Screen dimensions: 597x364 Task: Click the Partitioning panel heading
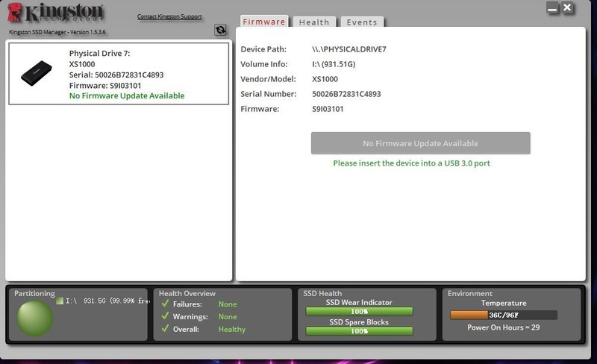(x=34, y=293)
